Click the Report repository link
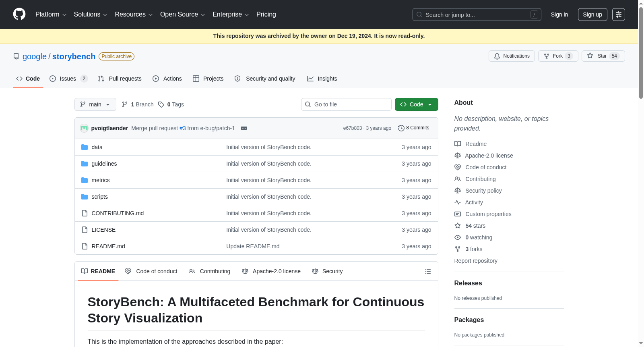Image resolution: width=644 pixels, height=347 pixels. pyautogui.click(x=476, y=261)
